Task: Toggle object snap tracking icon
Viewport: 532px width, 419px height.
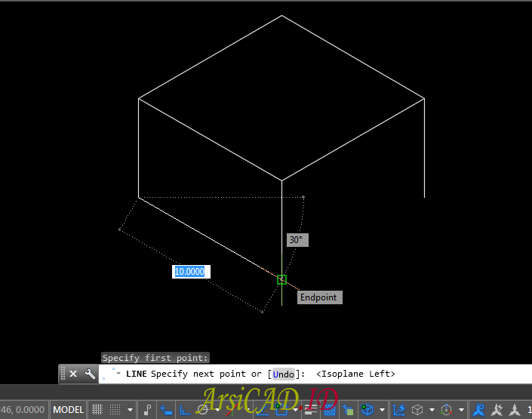Action: pyautogui.click(x=262, y=410)
